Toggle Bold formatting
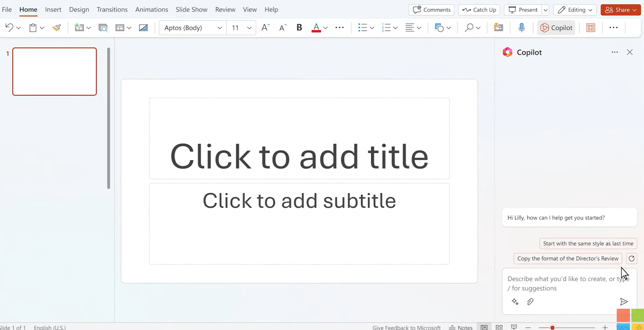This screenshot has height=330, width=644. click(299, 27)
